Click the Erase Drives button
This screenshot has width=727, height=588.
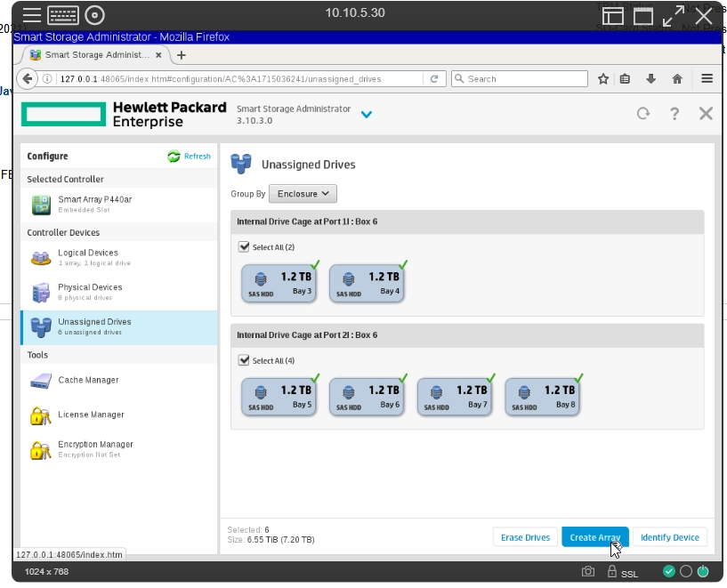click(525, 537)
